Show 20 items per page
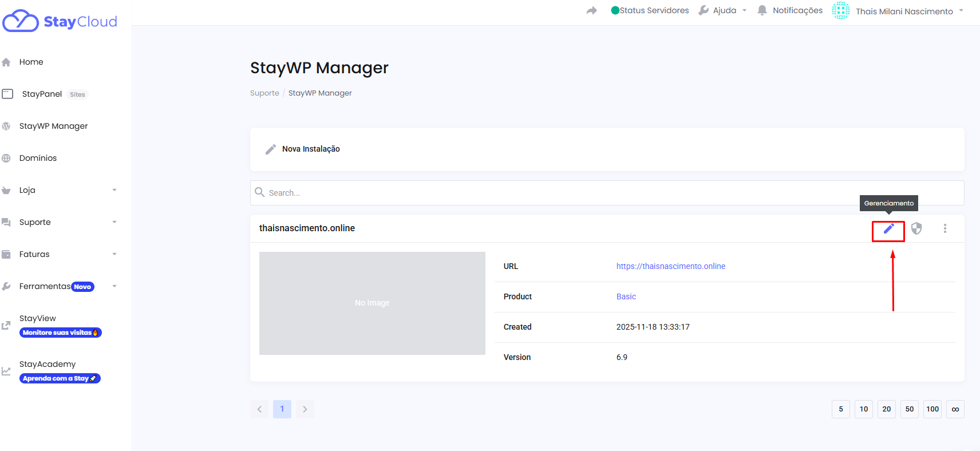The image size is (980, 451). click(x=887, y=409)
